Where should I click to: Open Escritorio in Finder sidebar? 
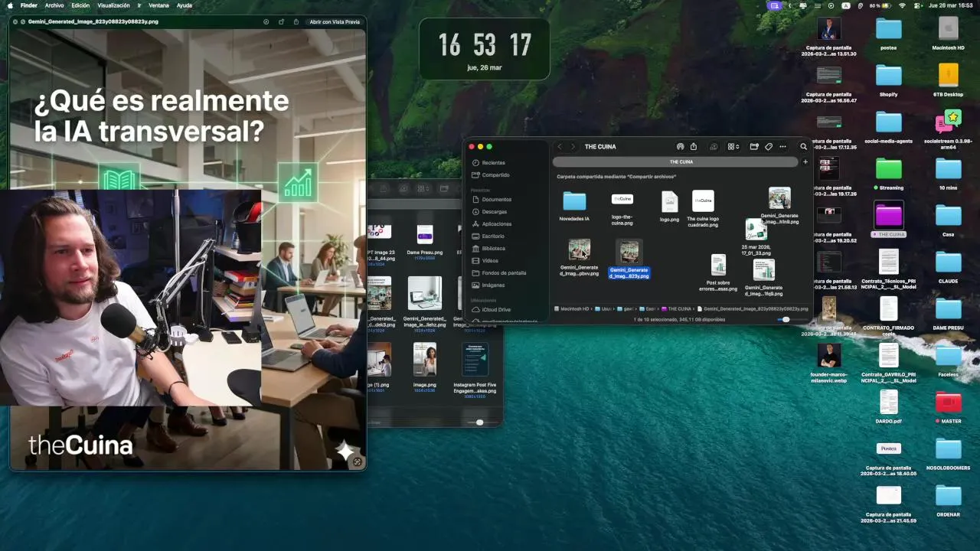pos(488,236)
